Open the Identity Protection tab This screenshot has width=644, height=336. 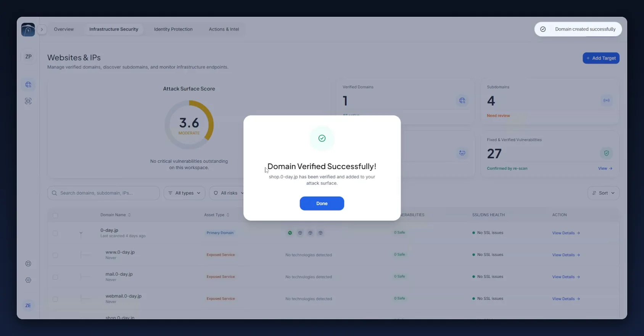173,29
